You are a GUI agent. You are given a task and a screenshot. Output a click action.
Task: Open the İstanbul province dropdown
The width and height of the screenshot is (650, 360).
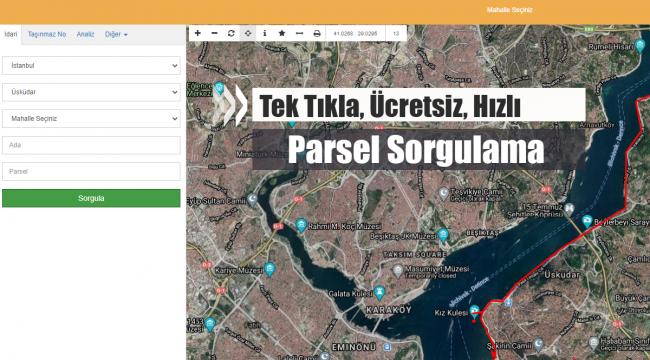click(91, 66)
